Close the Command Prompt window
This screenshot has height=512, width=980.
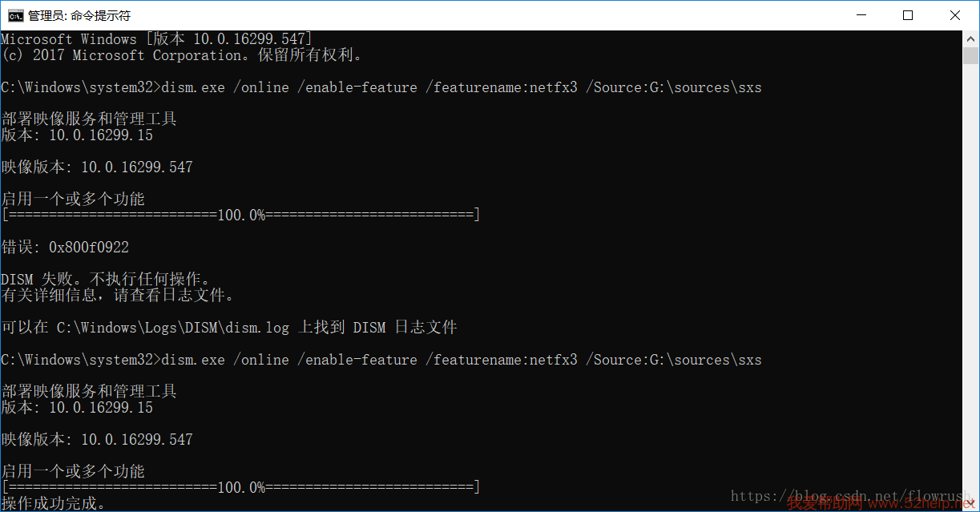click(955, 15)
